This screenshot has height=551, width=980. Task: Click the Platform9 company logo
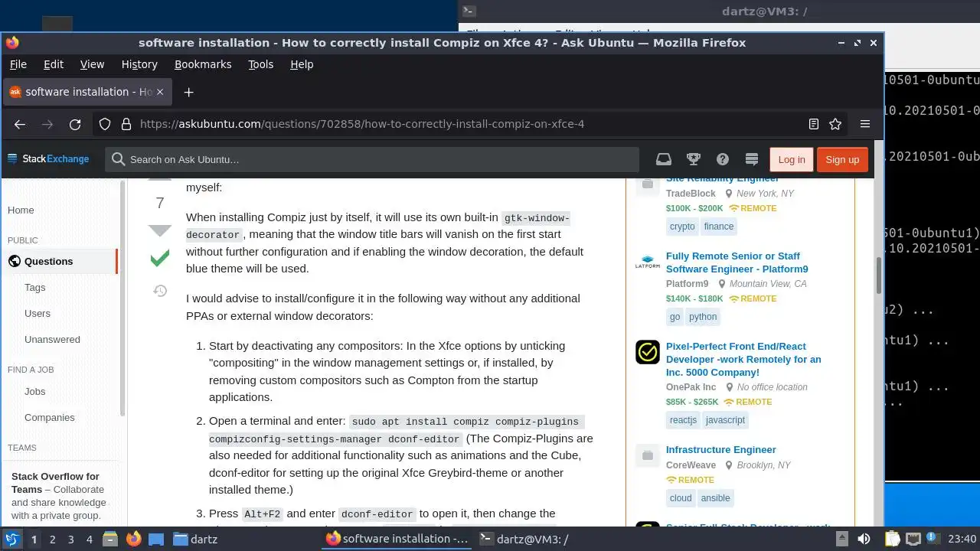pyautogui.click(x=648, y=262)
